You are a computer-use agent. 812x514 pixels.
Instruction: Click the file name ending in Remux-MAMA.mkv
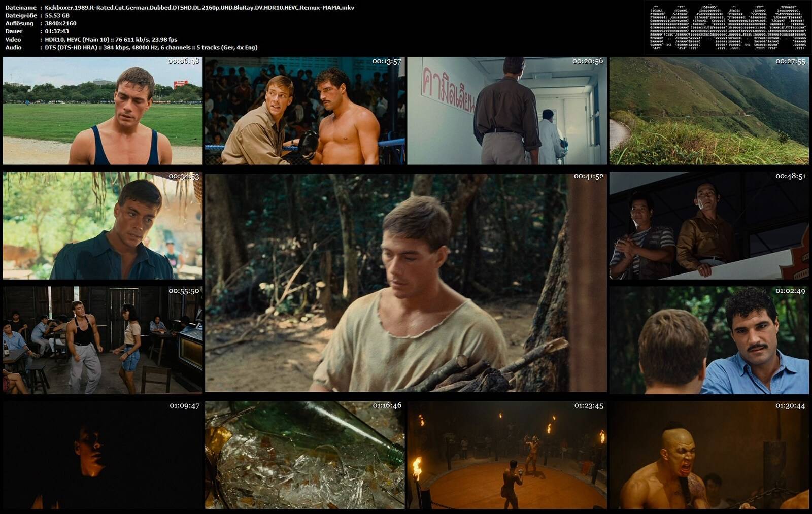coord(199,8)
